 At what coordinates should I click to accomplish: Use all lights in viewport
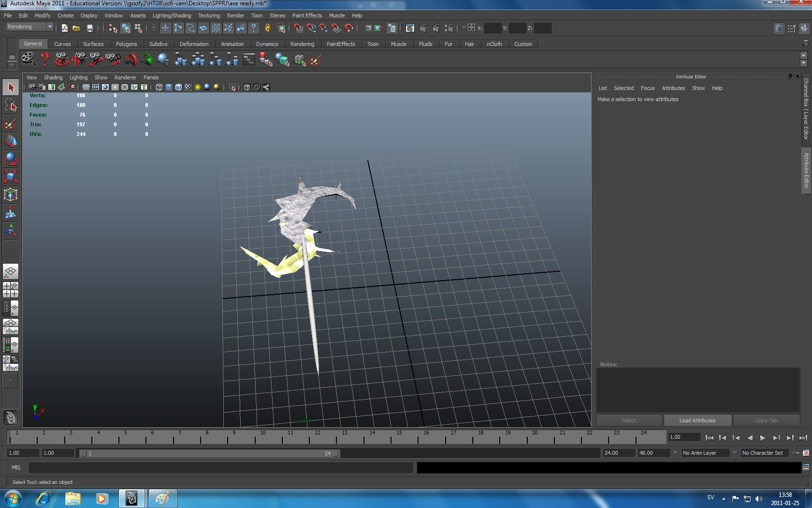pos(198,87)
